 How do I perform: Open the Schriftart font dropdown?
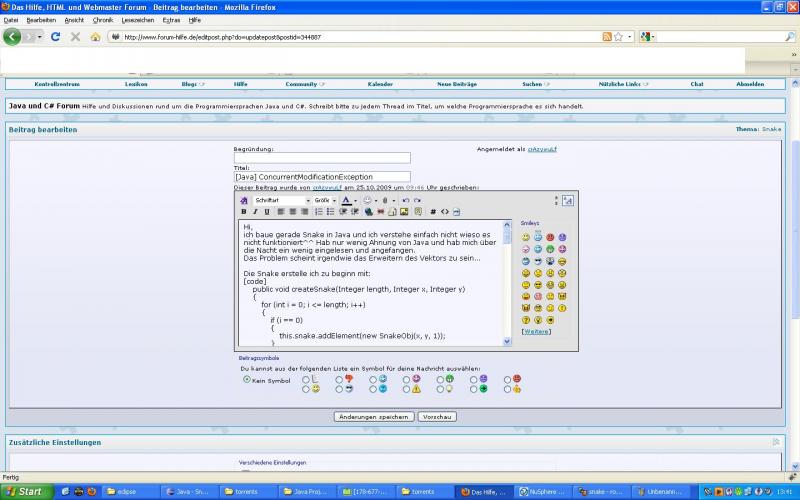point(282,200)
